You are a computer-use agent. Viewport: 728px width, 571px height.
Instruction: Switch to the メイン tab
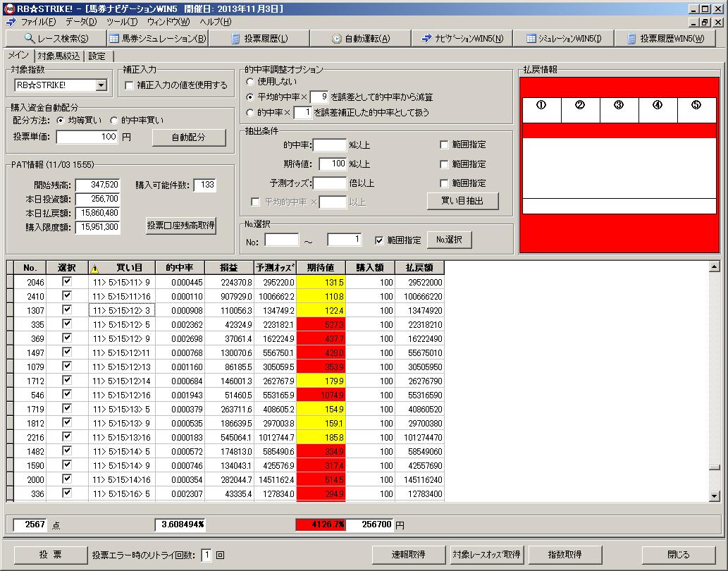[x=18, y=55]
